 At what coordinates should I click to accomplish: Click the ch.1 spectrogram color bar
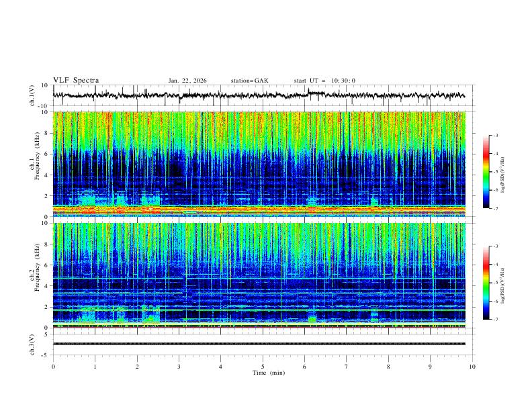(486, 172)
